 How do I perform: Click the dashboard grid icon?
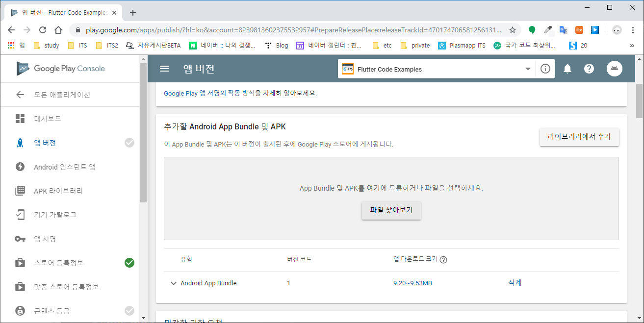(20, 119)
